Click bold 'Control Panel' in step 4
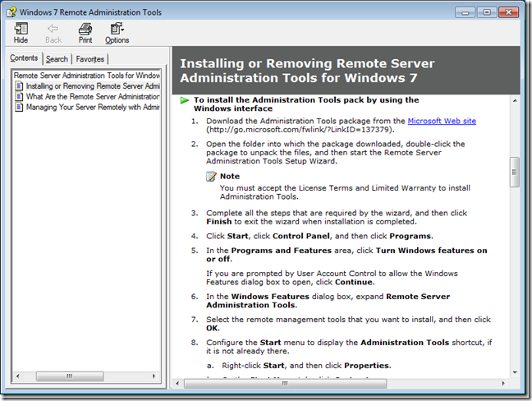Screen dimensions: 532x401 301,236
